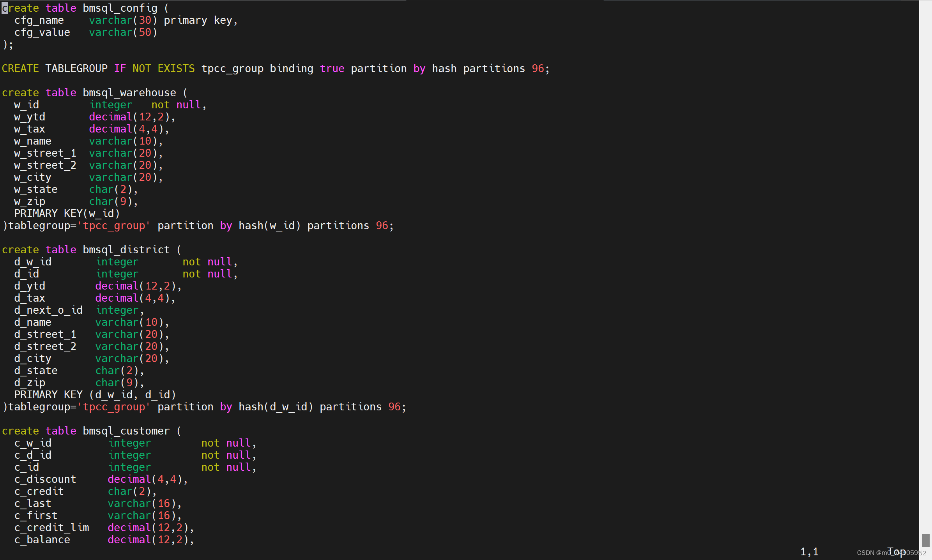Click the tpcc_group name in the tablegroup statement
Viewport: 932px width, 560px height.
click(x=232, y=69)
